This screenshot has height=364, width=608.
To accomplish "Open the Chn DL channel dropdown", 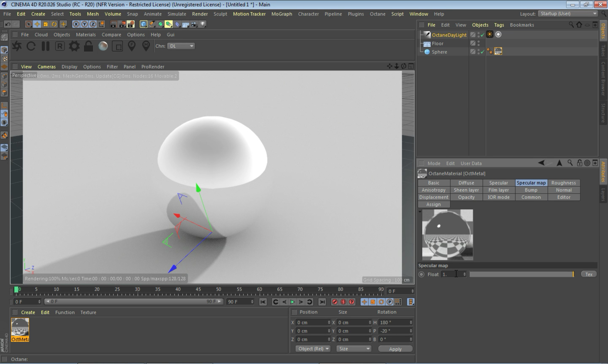I will click(181, 46).
